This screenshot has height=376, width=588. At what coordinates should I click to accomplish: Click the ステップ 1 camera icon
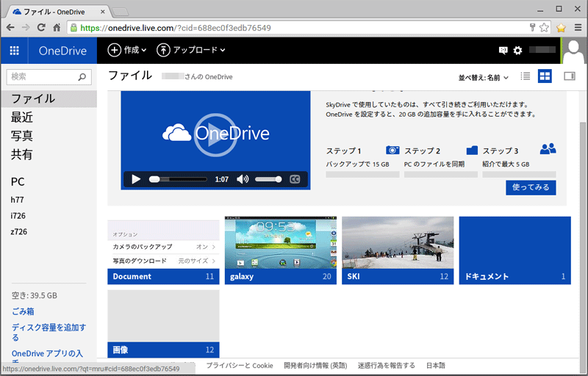pyautogui.click(x=392, y=150)
